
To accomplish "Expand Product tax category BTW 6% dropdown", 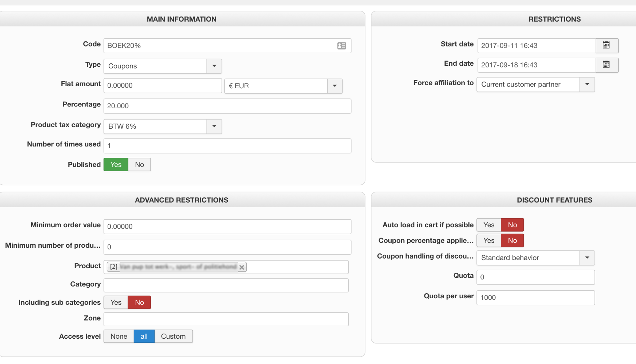I will pyautogui.click(x=214, y=126).
